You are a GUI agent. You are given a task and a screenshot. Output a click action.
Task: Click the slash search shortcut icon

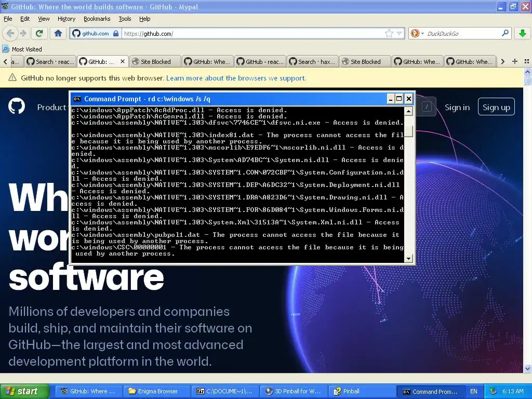point(426,107)
